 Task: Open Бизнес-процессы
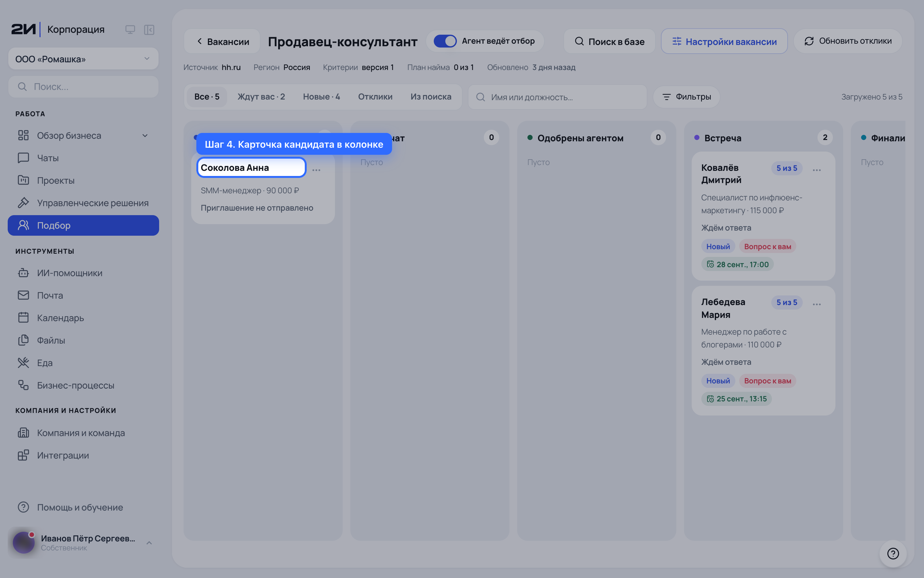tap(83, 385)
